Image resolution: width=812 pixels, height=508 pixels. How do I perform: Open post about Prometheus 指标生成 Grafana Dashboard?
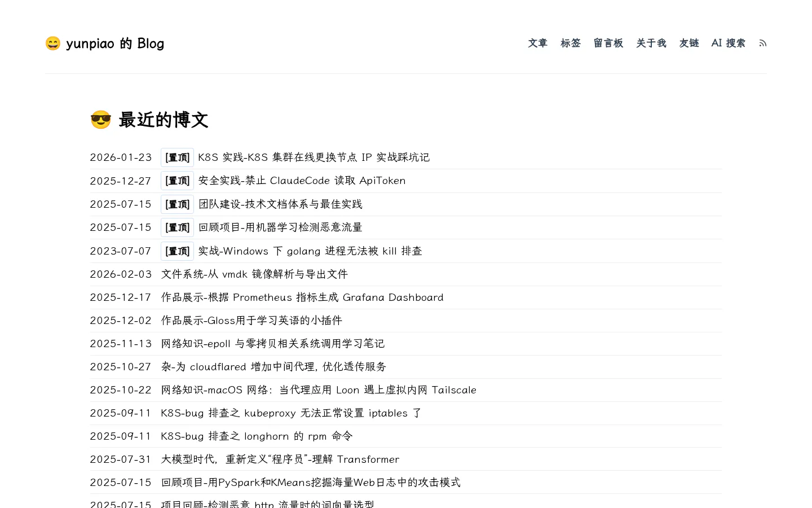click(x=302, y=297)
